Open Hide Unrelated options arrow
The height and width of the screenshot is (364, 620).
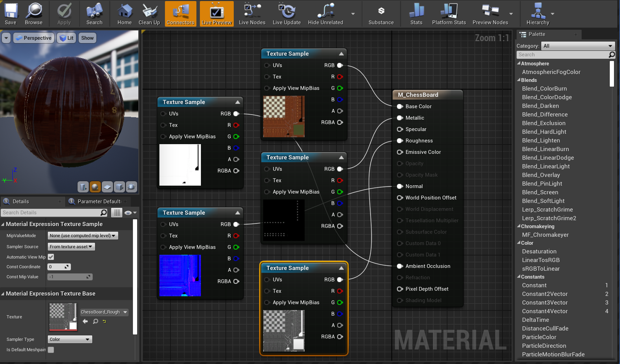[353, 14]
